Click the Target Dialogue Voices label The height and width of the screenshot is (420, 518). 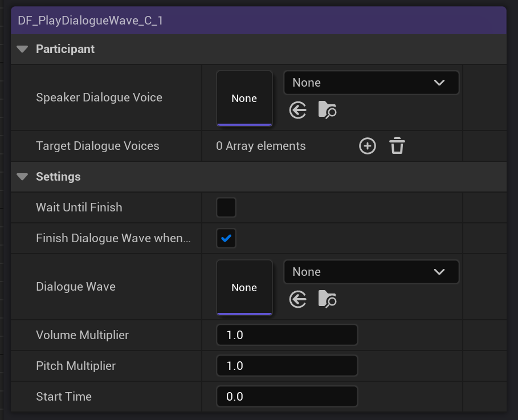97,146
